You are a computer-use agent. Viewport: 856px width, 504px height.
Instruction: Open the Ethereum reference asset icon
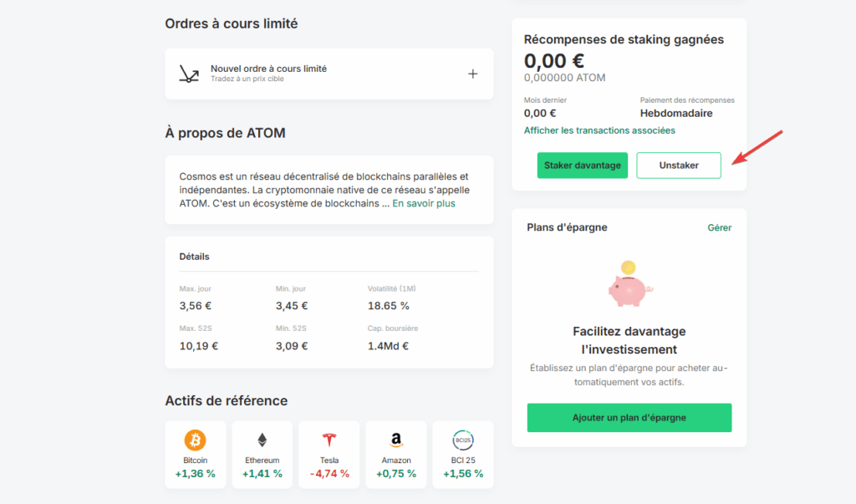(262, 440)
